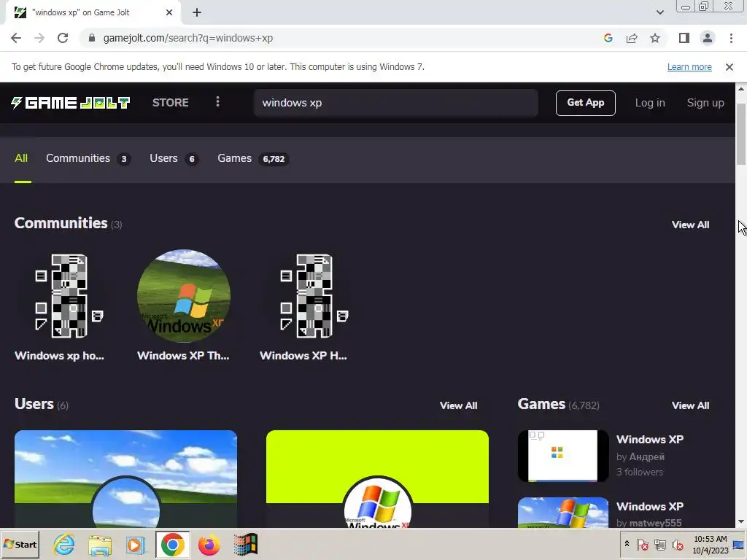Click the Learn more link
This screenshot has width=747, height=560.
click(x=689, y=67)
